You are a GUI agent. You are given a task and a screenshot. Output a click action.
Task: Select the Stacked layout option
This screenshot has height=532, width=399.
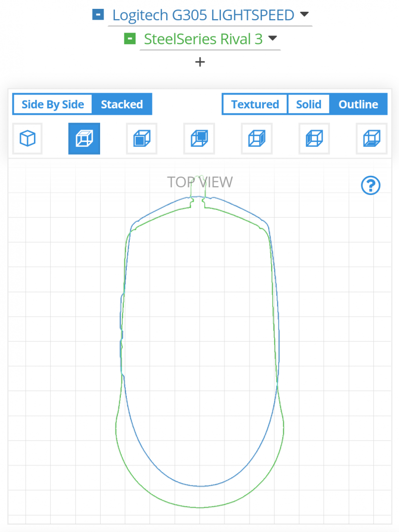click(122, 104)
